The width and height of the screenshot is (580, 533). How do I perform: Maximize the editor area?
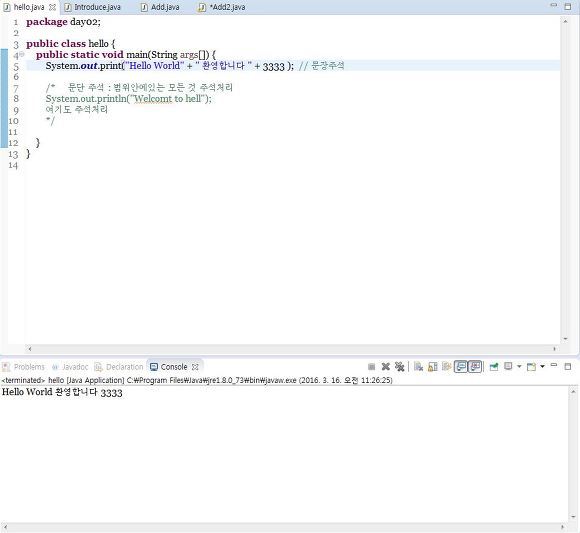(x=568, y=6)
